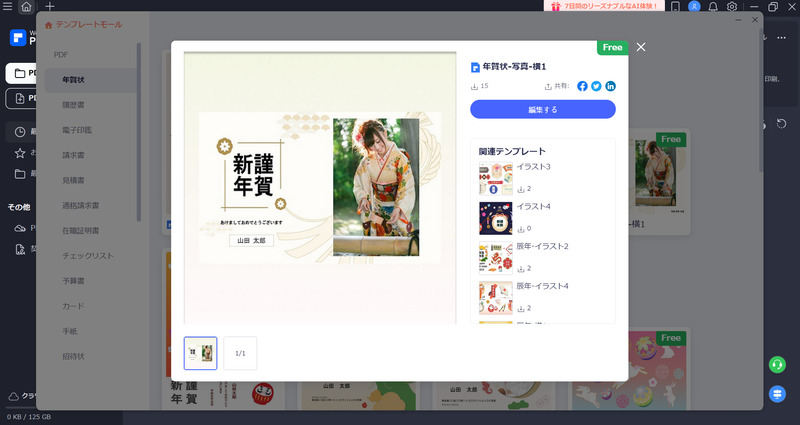Viewport: 800px width, 425px height.
Task: Open the 7-day AI trial promotion banner
Action: (604, 6)
